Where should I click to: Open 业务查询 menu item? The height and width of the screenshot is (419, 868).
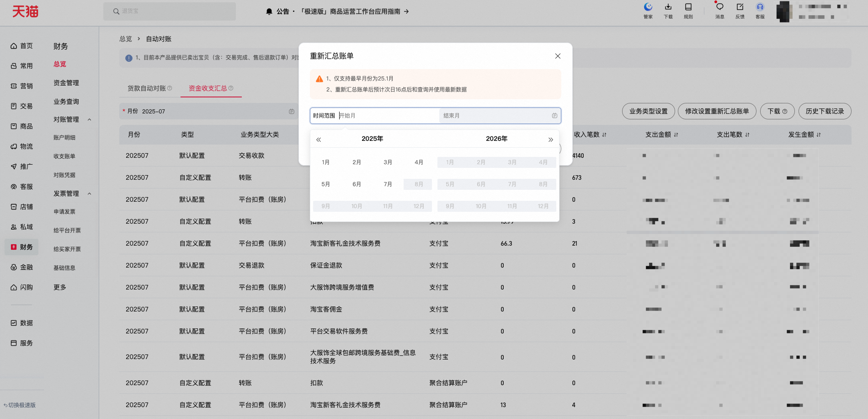pos(66,102)
